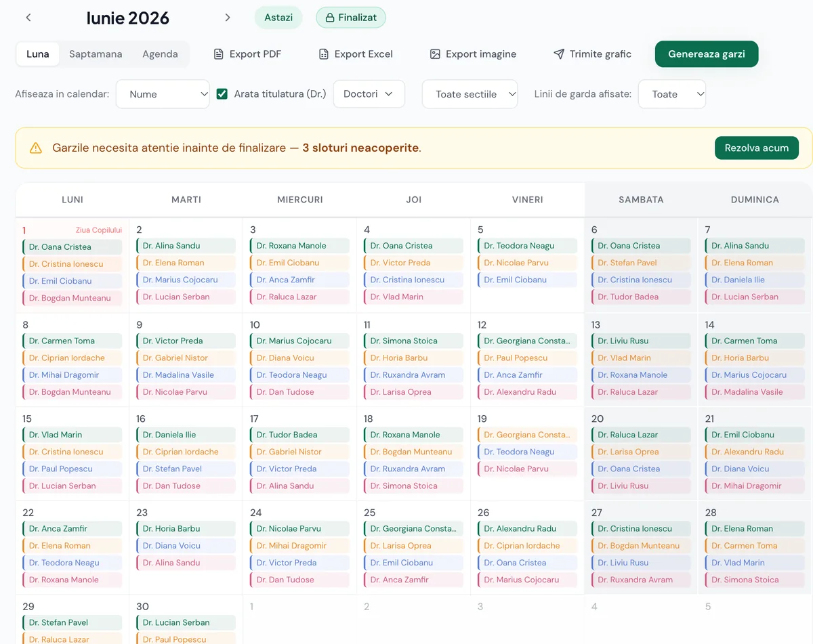Select Dr. Bogdan Munteanu on June 1

[x=72, y=298]
